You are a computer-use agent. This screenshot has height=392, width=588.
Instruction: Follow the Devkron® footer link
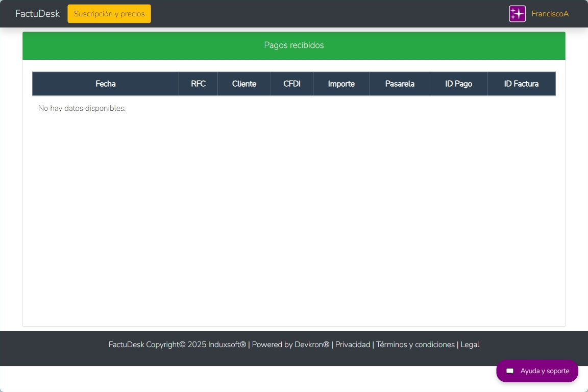(312, 345)
